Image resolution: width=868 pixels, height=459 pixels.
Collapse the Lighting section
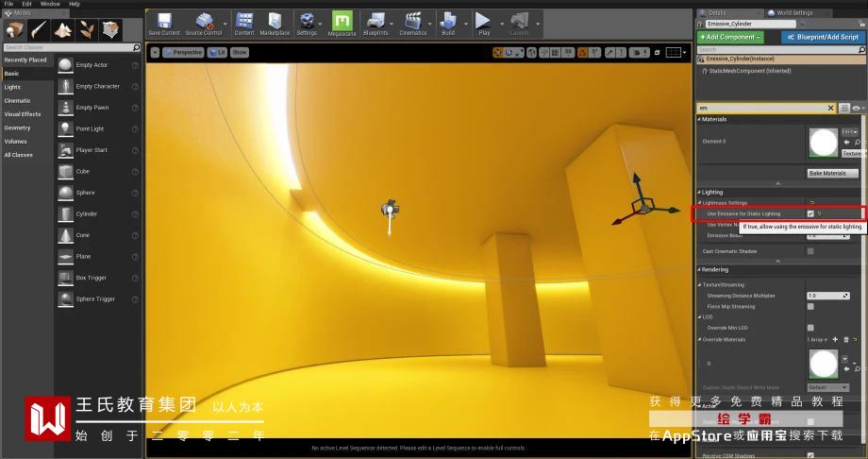pyautogui.click(x=699, y=193)
